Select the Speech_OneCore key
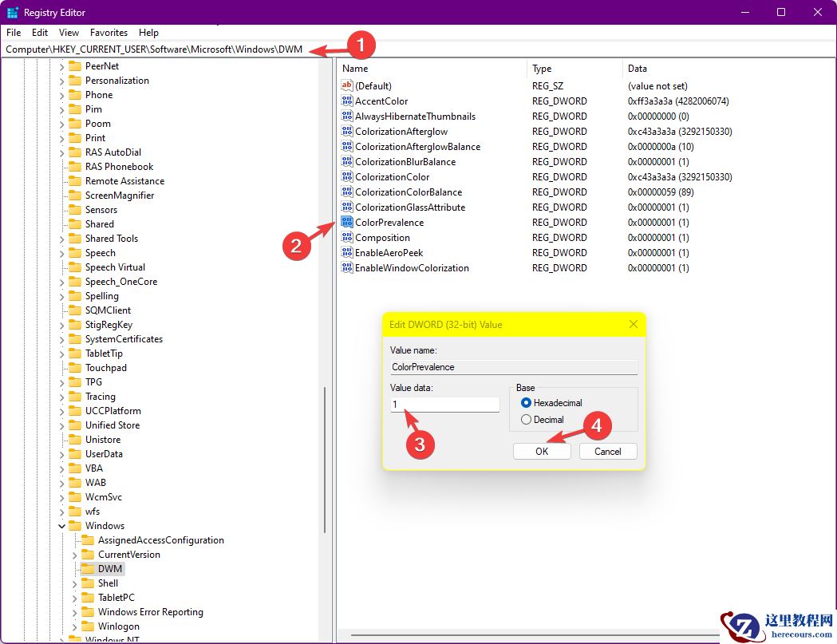837x644 pixels. pyautogui.click(x=121, y=282)
